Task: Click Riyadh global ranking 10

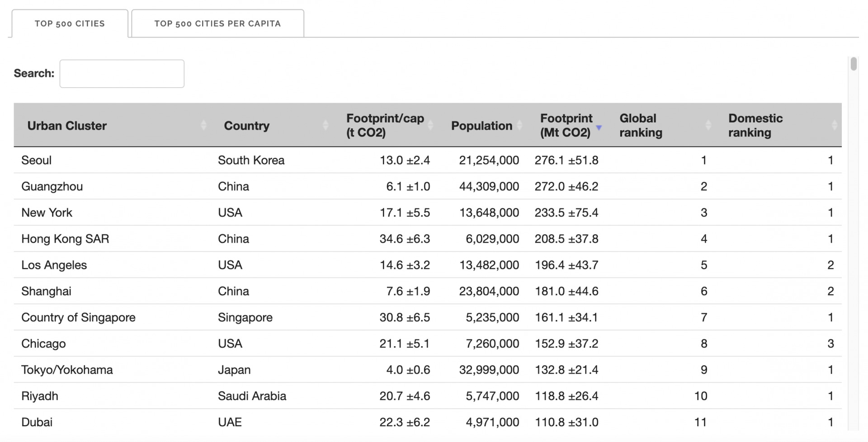Action: (x=701, y=396)
